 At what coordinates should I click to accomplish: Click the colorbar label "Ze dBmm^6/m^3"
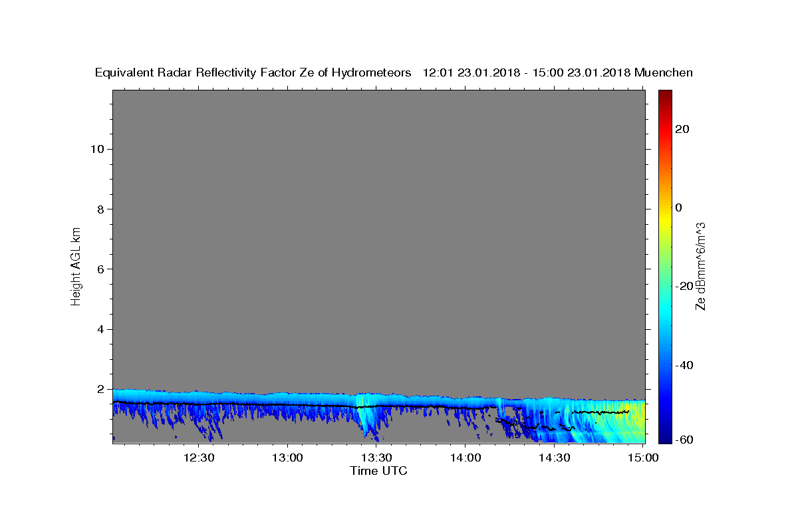click(x=700, y=266)
